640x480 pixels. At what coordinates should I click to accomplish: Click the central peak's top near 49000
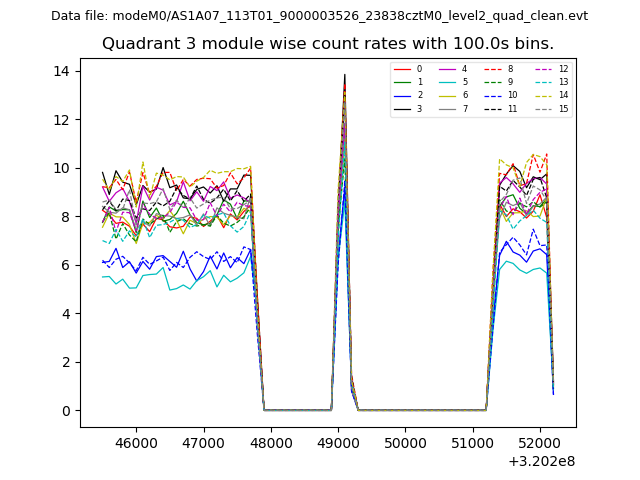tap(345, 76)
